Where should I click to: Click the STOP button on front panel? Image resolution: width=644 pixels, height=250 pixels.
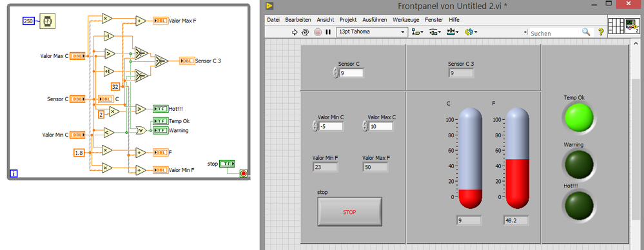tap(349, 211)
